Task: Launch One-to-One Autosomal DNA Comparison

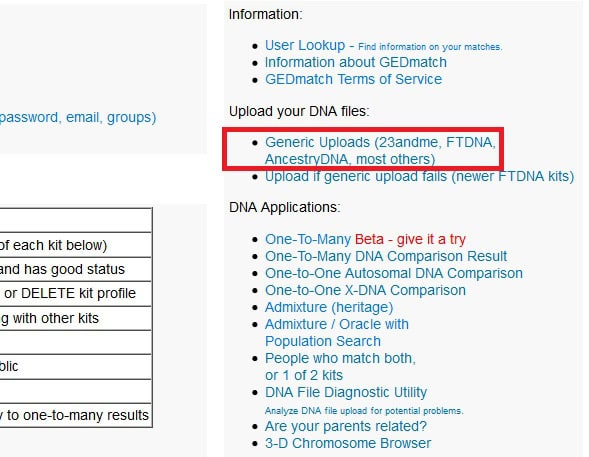Action: [x=394, y=273]
